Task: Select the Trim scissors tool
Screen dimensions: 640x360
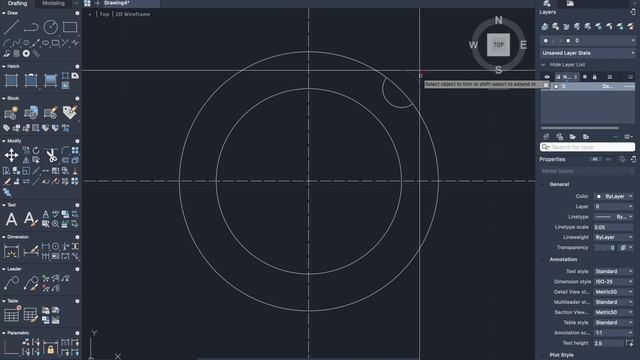Action: [x=51, y=155]
